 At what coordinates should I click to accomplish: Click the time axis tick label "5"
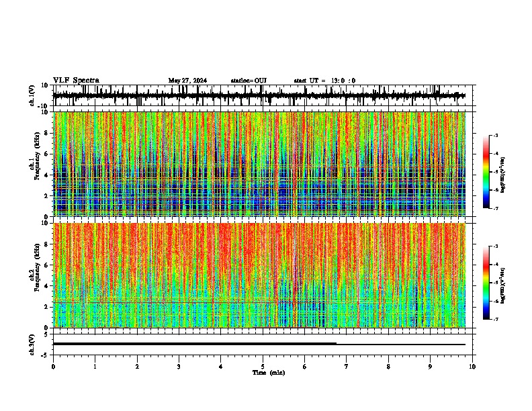click(263, 367)
